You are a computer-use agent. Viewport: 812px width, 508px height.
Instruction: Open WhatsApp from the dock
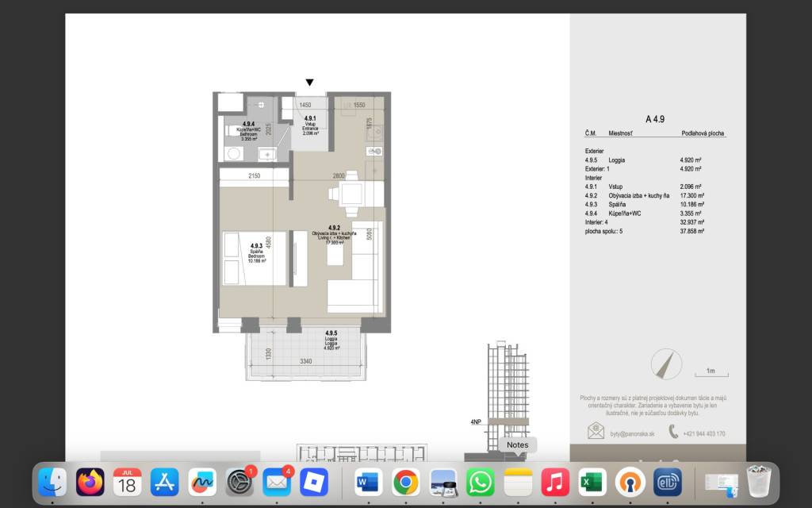(x=481, y=482)
